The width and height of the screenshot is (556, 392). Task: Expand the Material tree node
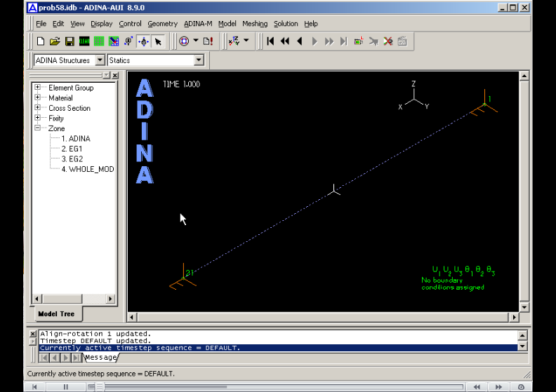37,97
